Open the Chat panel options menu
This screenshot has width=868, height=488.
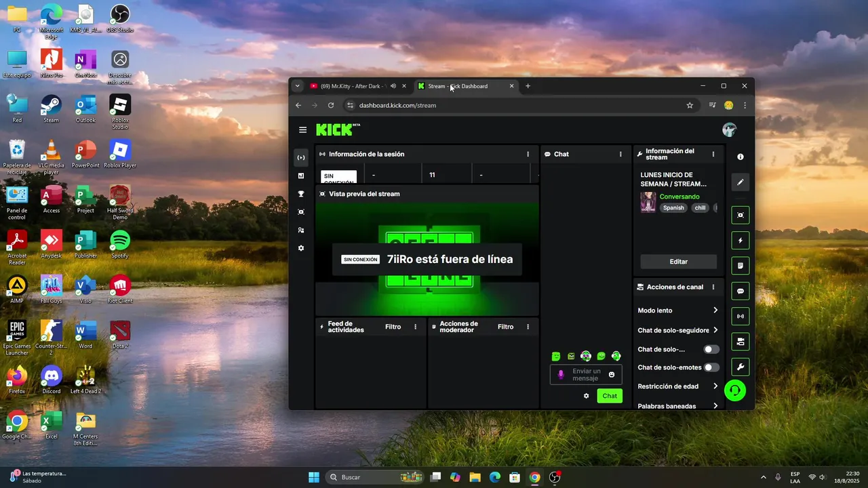(620, 155)
